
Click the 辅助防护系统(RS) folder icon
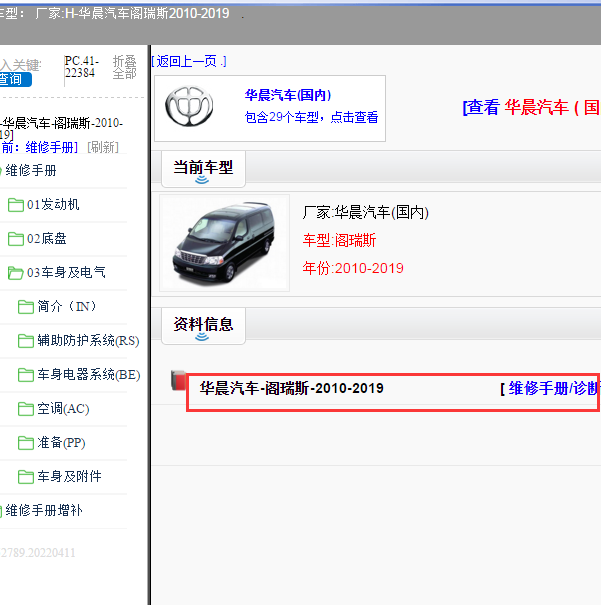(x=26, y=341)
